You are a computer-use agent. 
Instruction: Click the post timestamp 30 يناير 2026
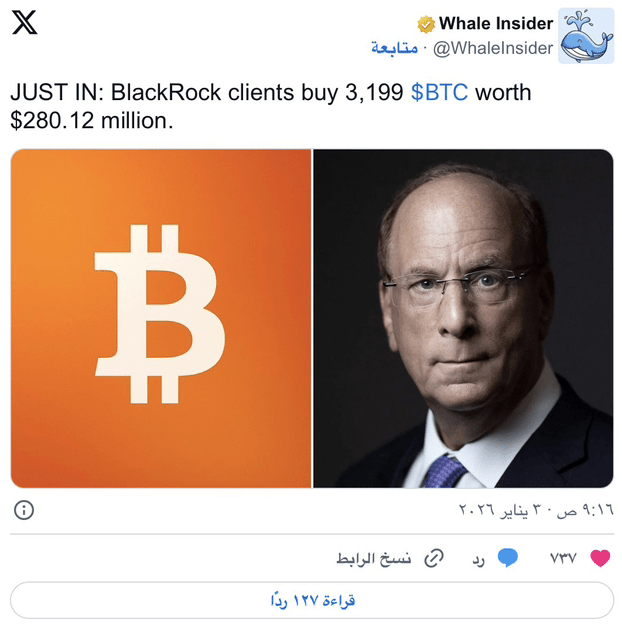coord(536,510)
